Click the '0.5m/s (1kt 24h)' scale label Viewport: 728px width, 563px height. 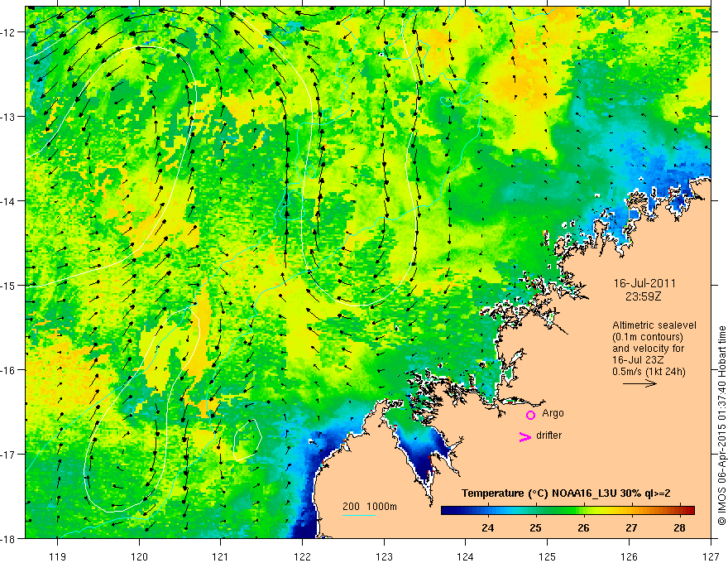pyautogui.click(x=649, y=372)
